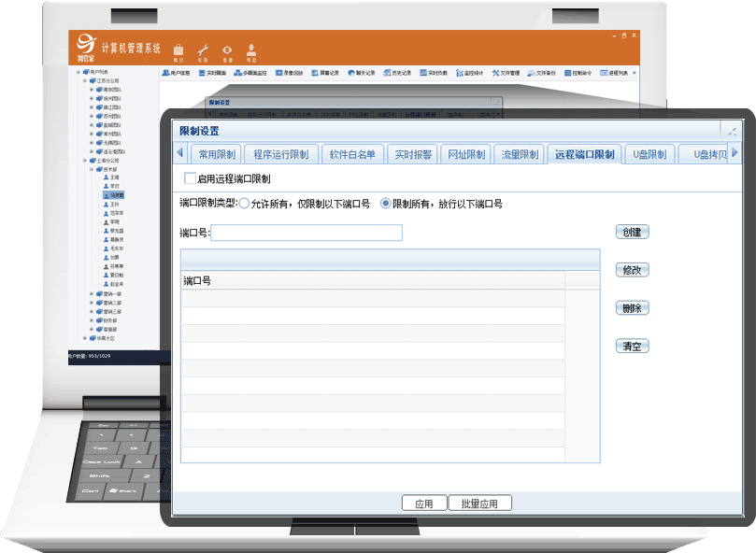Switch to the 网址限制 tab
The height and width of the screenshot is (553, 756).
(x=465, y=155)
